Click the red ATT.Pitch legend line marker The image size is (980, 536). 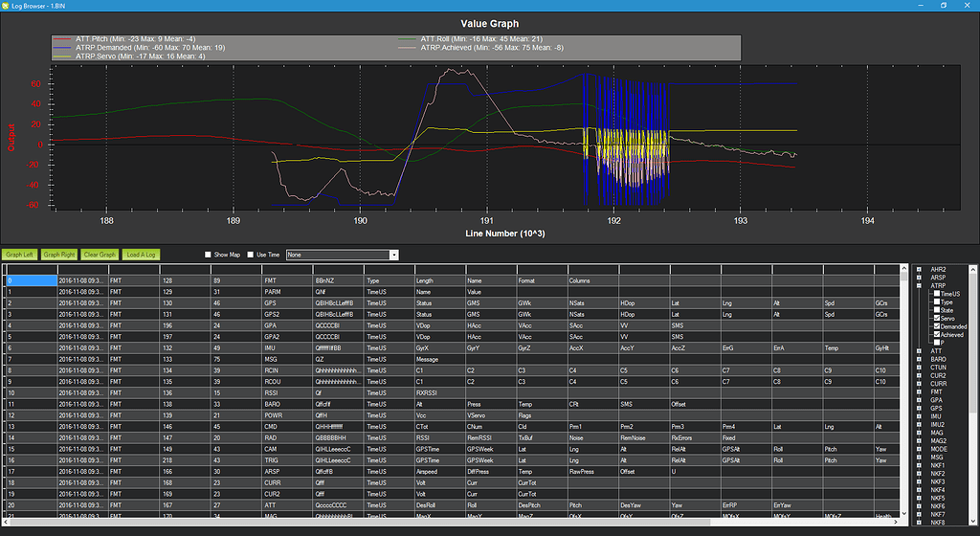click(x=62, y=38)
